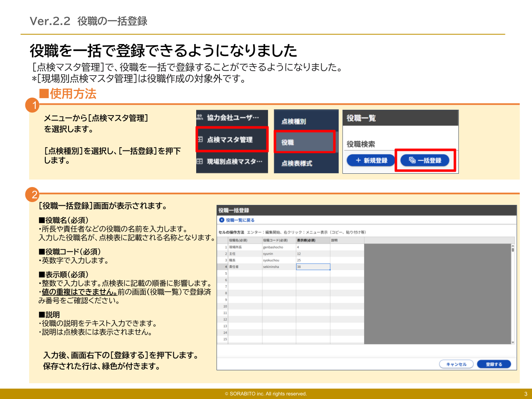Open 点検表様式 submenu item
Image resolution: width=532 pixels, height=399 pixels.
(x=297, y=163)
